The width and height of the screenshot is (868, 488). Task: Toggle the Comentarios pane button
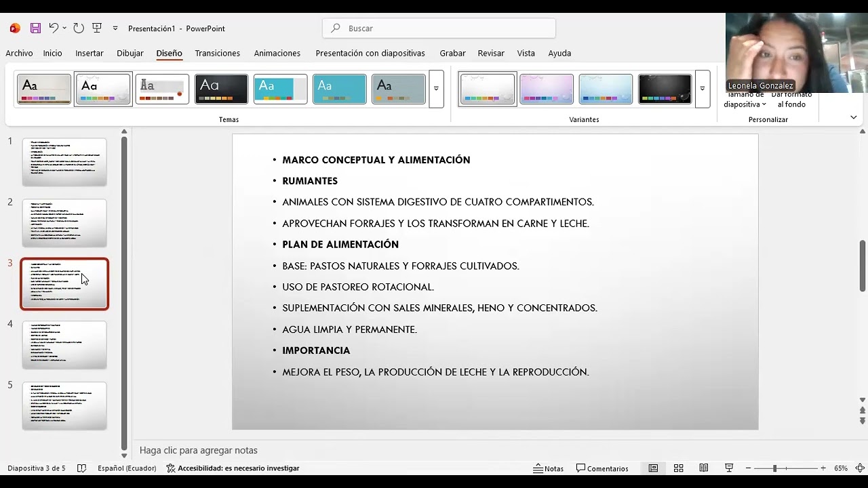[602, 468]
